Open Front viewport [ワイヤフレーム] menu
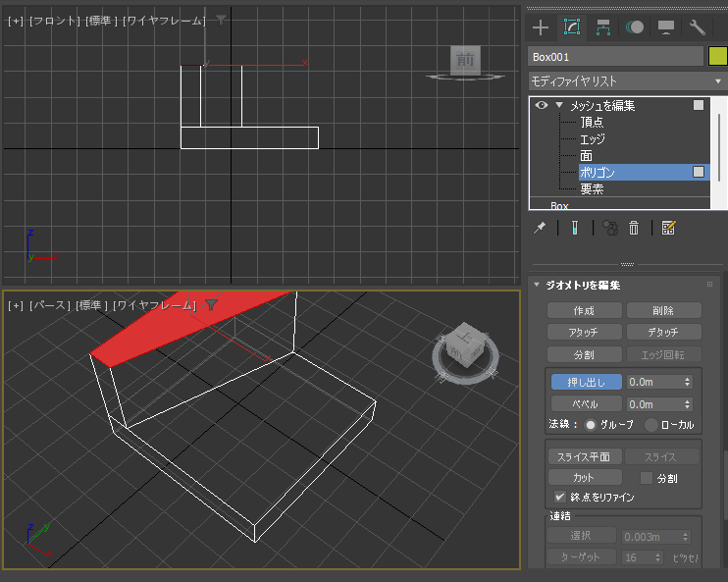Screen dimensions: 728x582 [164, 21]
